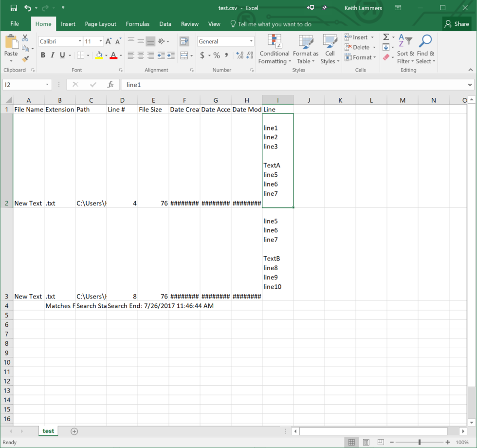Image resolution: width=477 pixels, height=448 pixels.
Task: Toggle Wrap Text for selected cell
Action: [x=184, y=41]
